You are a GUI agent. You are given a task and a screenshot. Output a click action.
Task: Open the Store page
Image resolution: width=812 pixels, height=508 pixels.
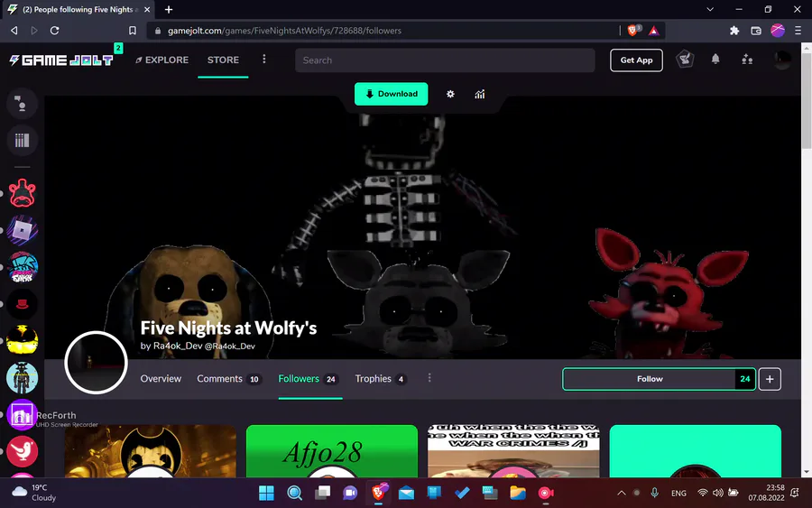[x=223, y=60]
